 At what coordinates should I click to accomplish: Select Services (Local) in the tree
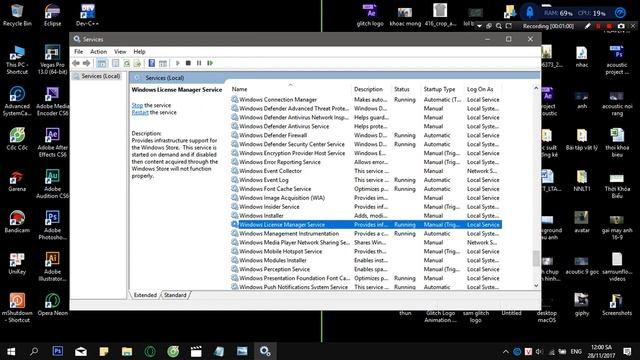(100, 76)
